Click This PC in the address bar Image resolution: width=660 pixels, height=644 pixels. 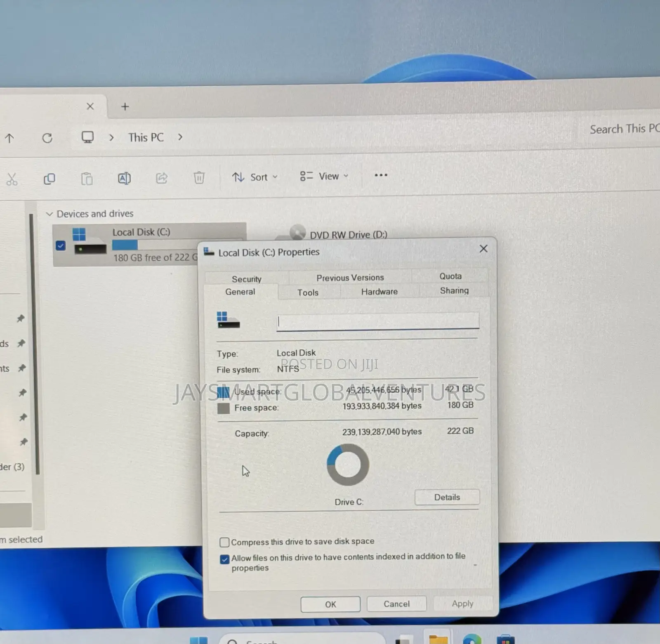146,137
